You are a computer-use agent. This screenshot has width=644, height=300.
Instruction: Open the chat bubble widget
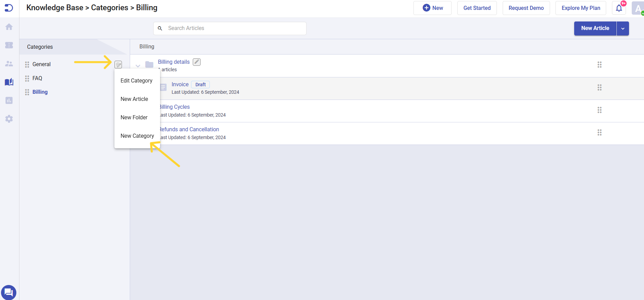click(9, 292)
